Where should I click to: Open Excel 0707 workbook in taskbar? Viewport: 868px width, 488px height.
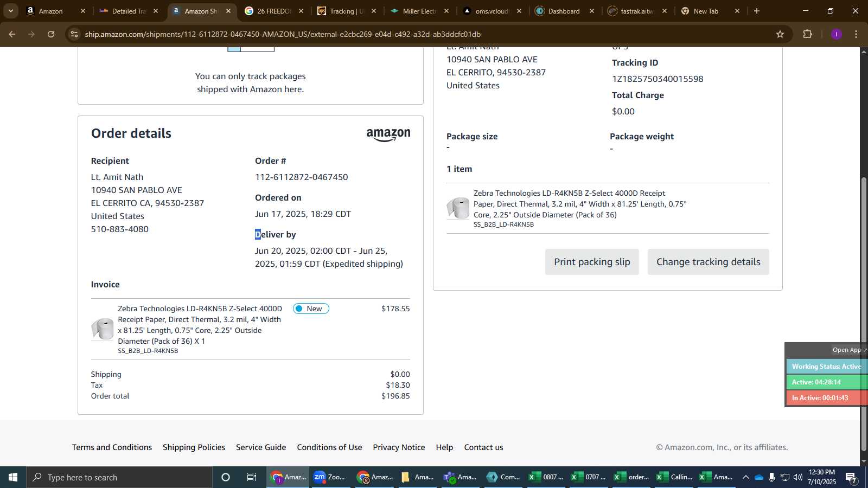589,477
